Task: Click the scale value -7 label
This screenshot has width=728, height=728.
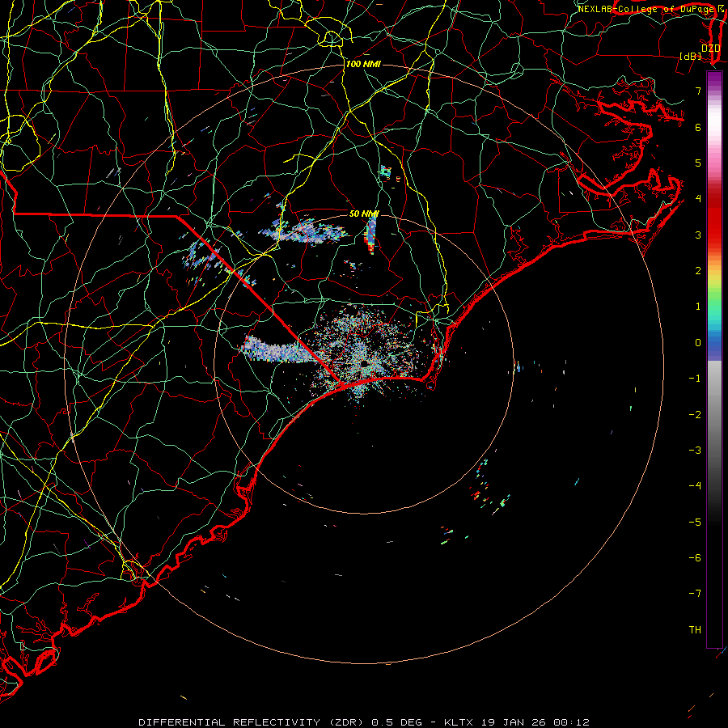Action: (x=695, y=594)
